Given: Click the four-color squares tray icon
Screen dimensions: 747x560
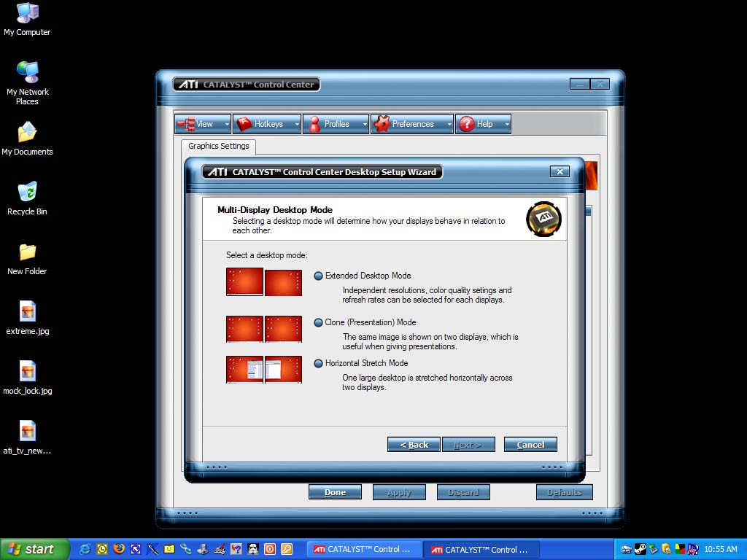Looking at the screenshot, I should pos(680,550).
